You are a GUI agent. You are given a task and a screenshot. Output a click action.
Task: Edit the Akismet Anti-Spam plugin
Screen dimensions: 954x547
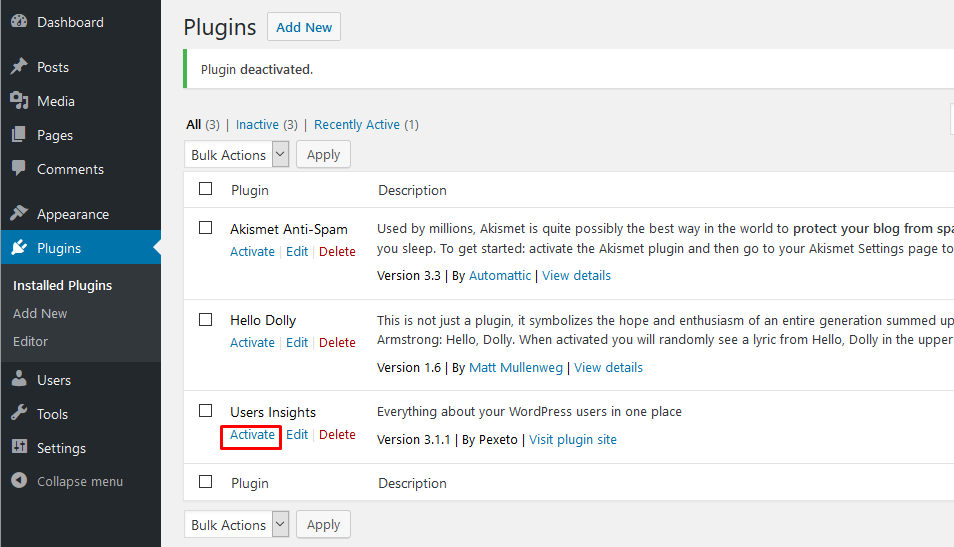[x=297, y=252]
